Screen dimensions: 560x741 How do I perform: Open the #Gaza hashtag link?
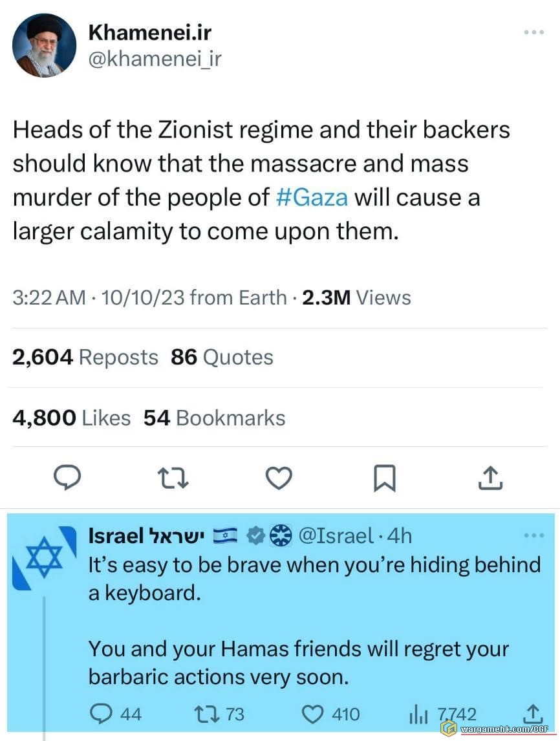point(311,197)
